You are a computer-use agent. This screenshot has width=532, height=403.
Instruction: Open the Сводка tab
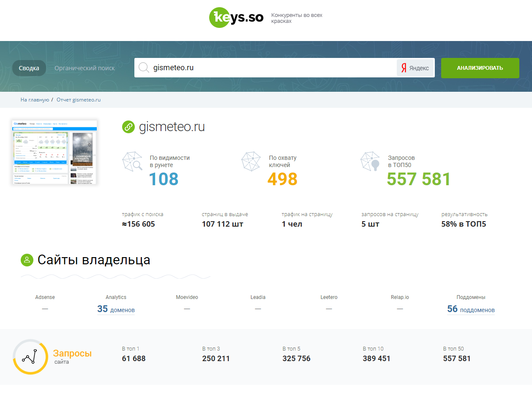click(x=29, y=68)
